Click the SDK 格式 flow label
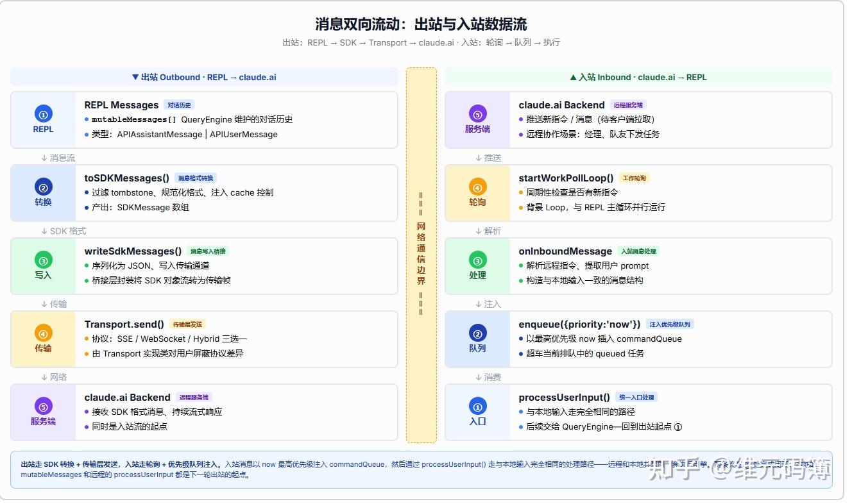The image size is (852, 504). point(63,231)
